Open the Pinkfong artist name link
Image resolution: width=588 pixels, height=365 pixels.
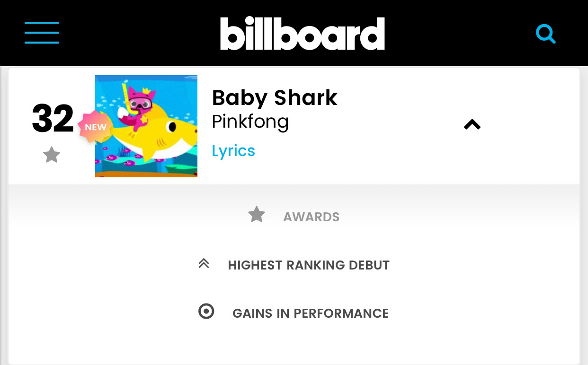point(250,122)
